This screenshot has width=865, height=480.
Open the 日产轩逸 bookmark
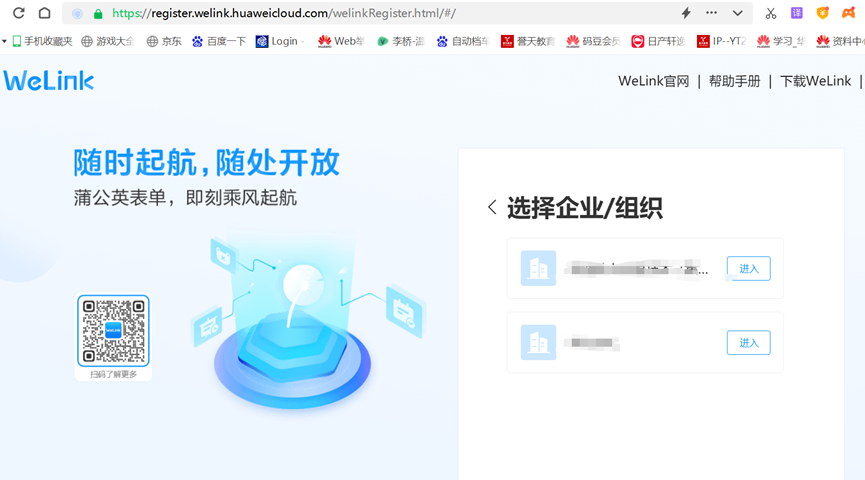tap(658, 41)
